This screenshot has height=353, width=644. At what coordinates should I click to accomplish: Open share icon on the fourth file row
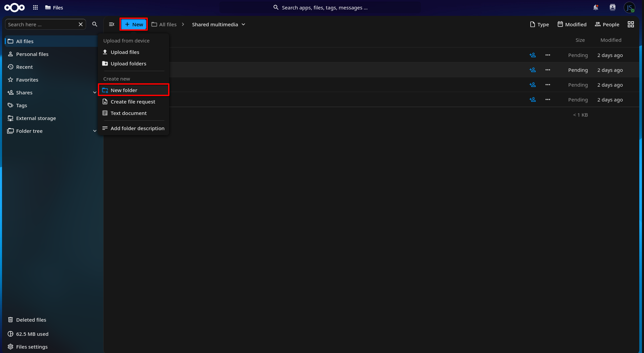(x=533, y=99)
